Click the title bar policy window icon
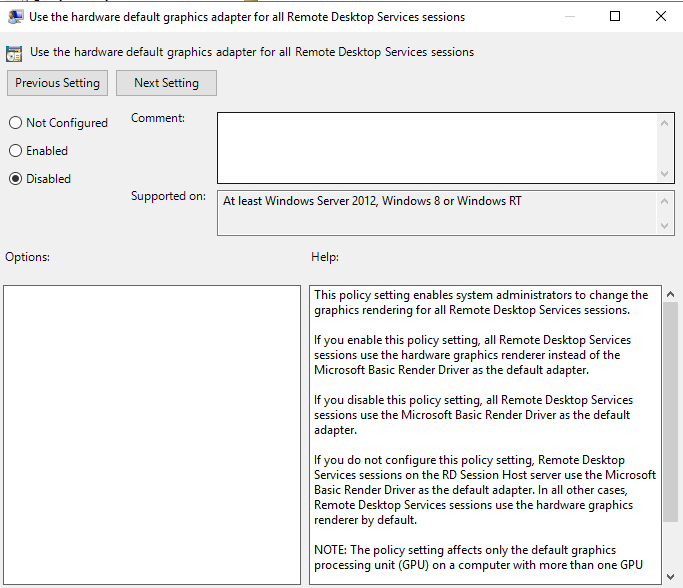 (x=15, y=17)
